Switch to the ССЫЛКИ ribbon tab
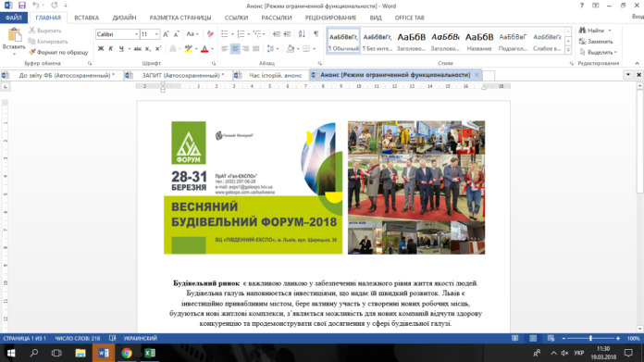 pos(236,18)
